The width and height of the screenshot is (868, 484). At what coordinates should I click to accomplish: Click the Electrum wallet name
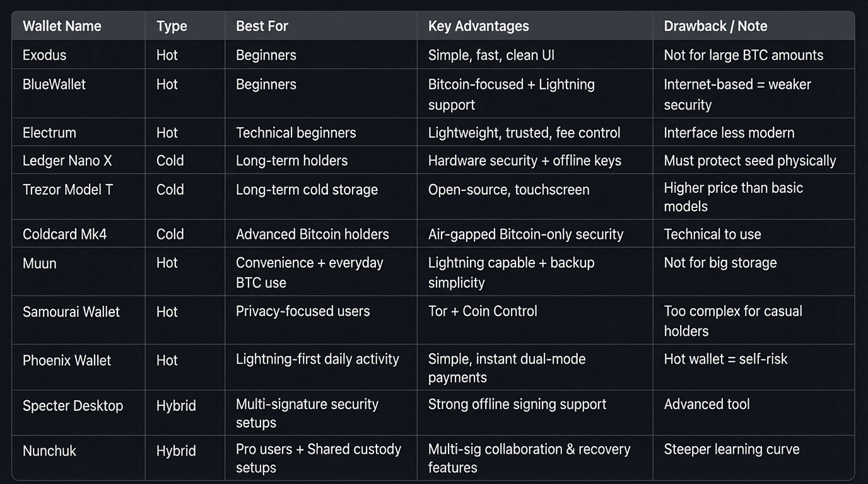[49, 133]
